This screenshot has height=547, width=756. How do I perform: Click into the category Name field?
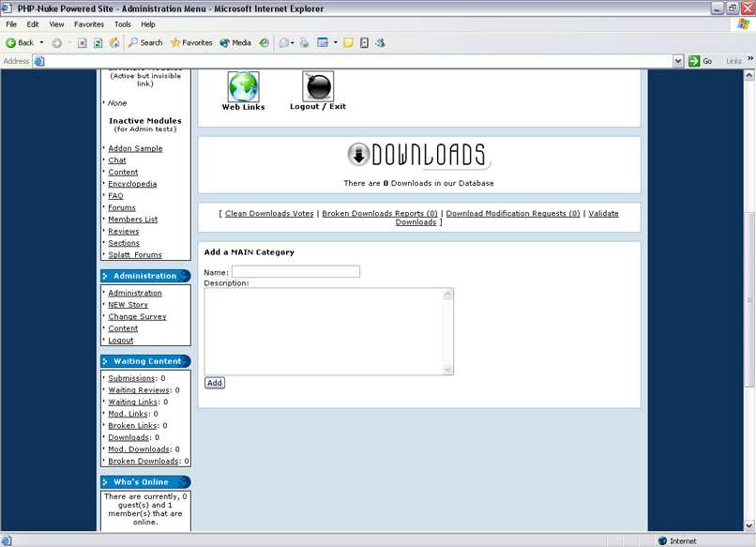tap(295, 271)
